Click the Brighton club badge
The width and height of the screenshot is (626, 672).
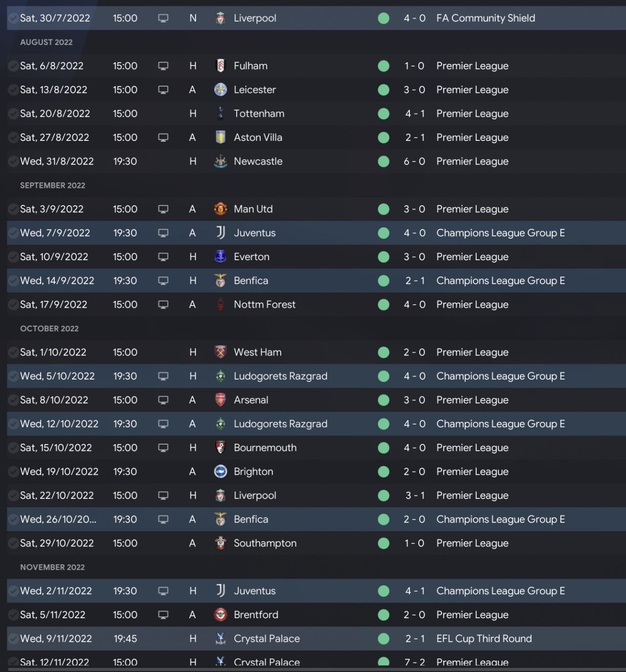[x=221, y=471]
